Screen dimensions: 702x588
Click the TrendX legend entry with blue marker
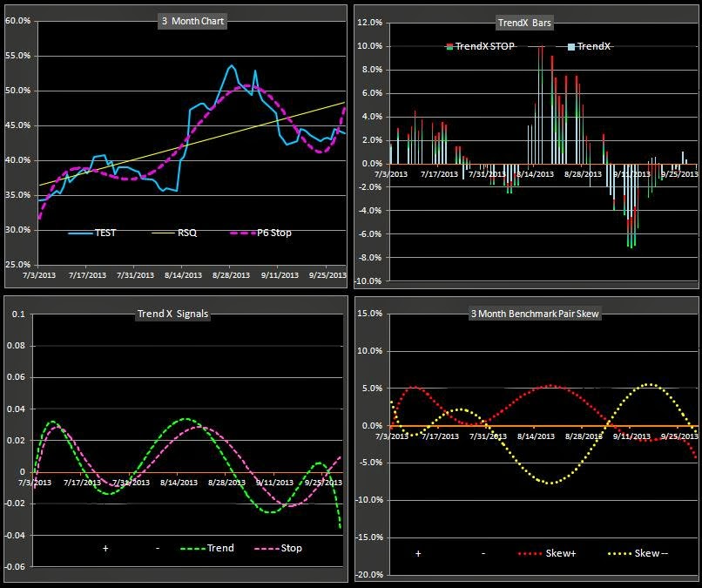(x=589, y=46)
